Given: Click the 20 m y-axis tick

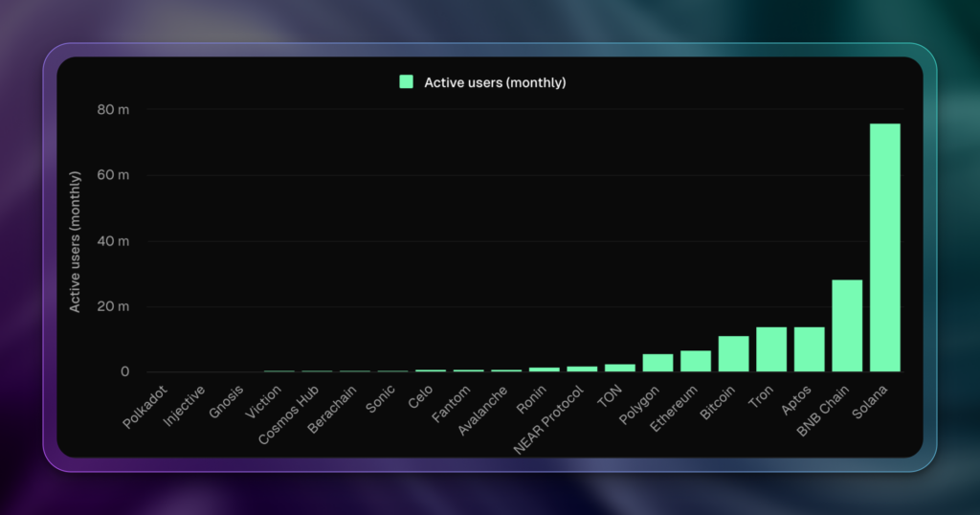Looking at the screenshot, I should tap(113, 306).
